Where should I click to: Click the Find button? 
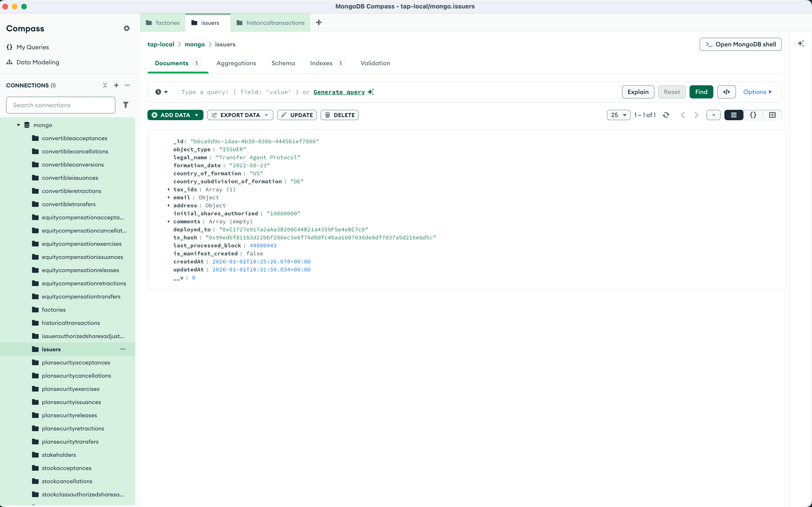701,92
